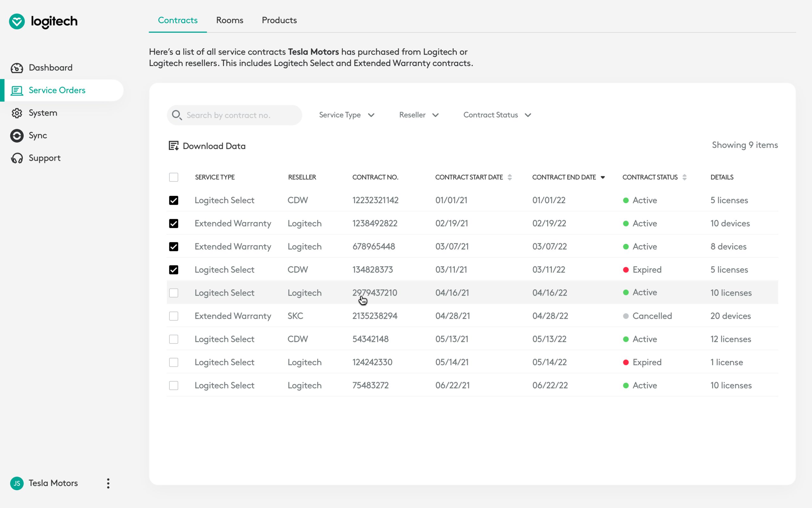The height and width of the screenshot is (508, 812).
Task: Open the Tesla Motors three-dot menu
Action: pos(108,483)
